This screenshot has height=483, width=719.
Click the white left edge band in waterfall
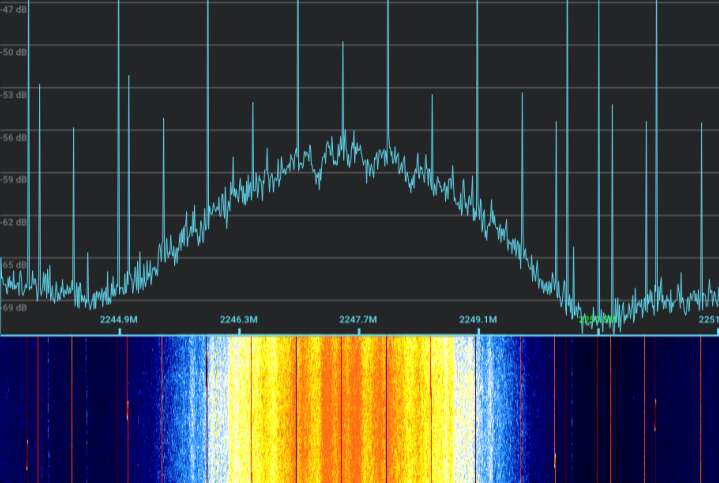[x=218, y=410]
